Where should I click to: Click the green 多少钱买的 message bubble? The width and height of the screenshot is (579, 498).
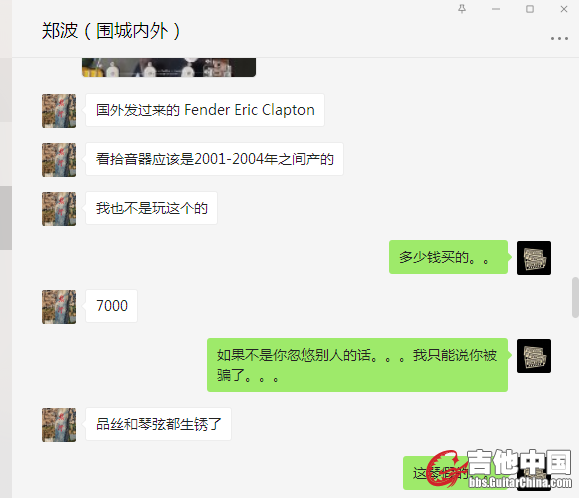448,257
